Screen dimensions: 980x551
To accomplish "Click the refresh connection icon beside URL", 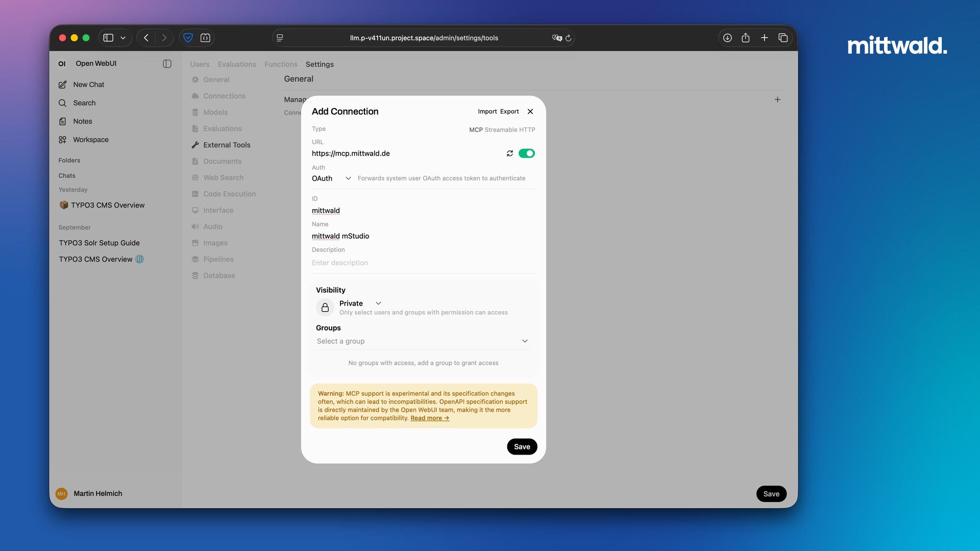I will pos(509,154).
